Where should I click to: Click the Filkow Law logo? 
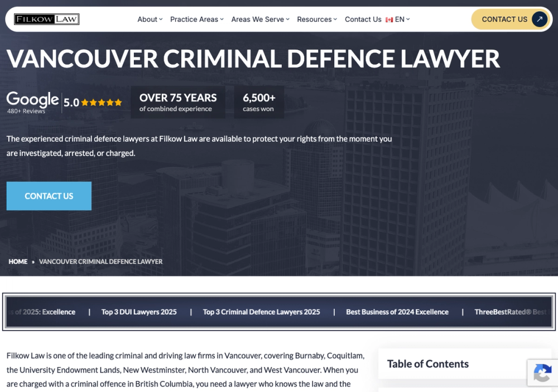pyautogui.click(x=47, y=19)
